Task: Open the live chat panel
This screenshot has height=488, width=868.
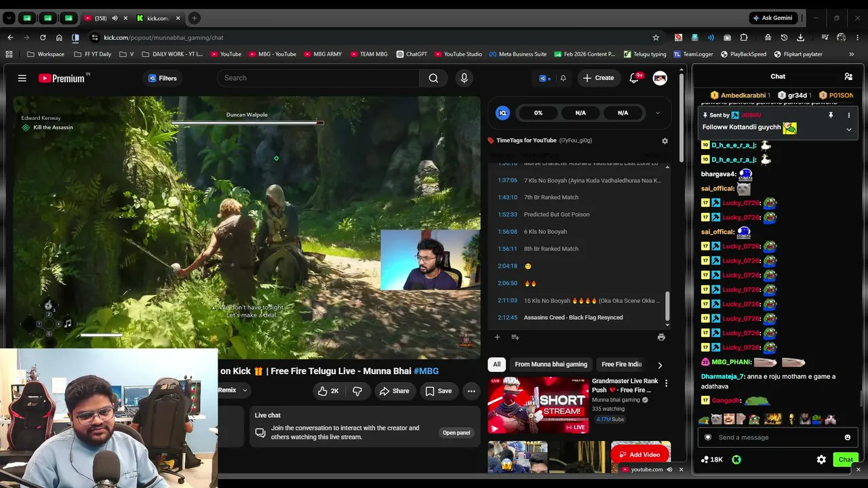Action: 456,432
